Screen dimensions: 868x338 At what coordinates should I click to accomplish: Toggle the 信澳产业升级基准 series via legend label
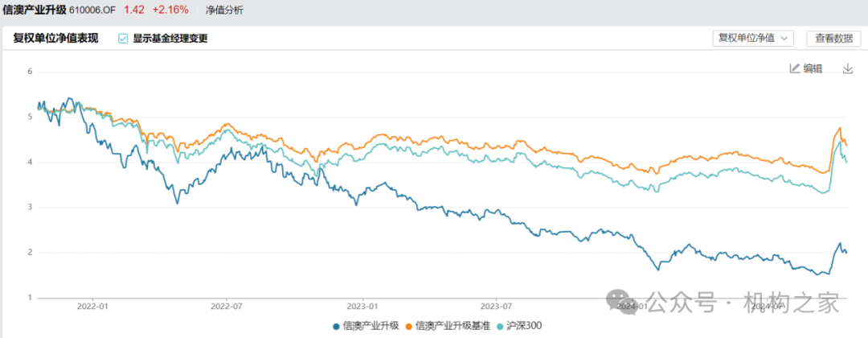coord(452,326)
